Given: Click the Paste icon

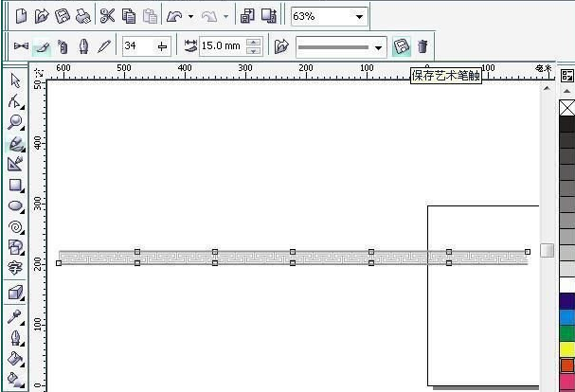Looking at the screenshot, I should (150, 16).
